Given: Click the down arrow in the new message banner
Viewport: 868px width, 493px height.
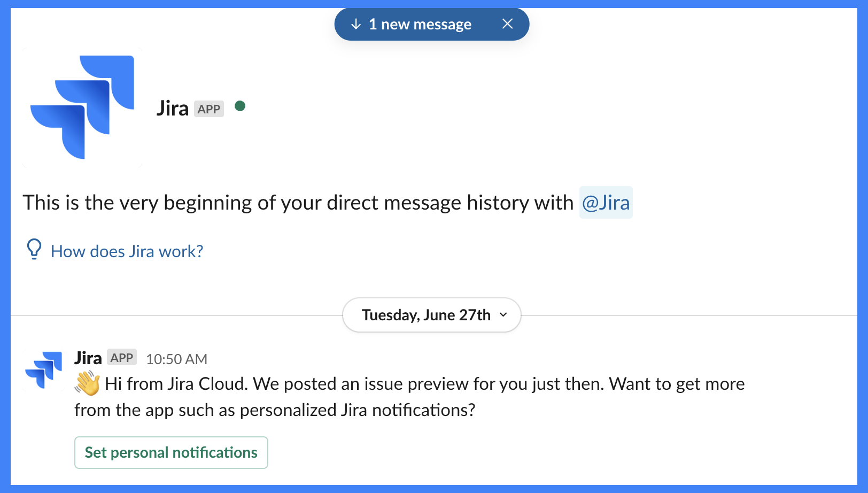Looking at the screenshot, I should point(355,24).
